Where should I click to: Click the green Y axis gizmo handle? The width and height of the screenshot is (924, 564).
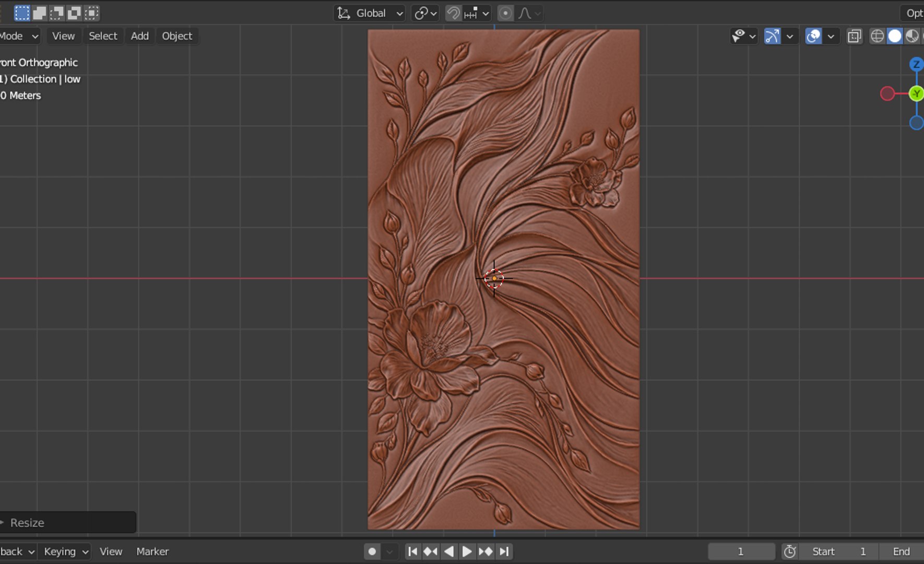[x=916, y=93]
